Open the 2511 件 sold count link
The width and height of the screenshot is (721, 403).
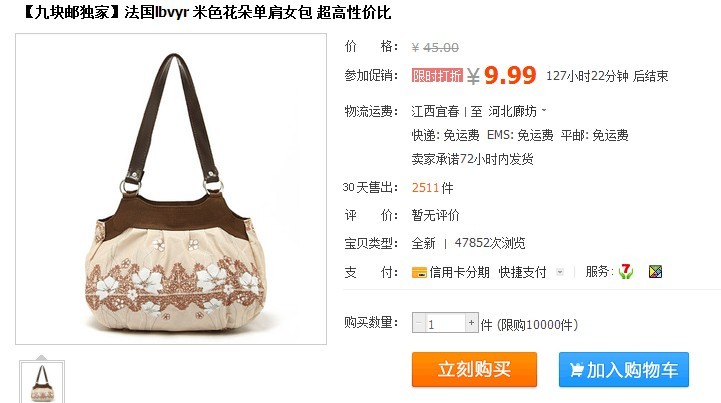[x=432, y=187]
